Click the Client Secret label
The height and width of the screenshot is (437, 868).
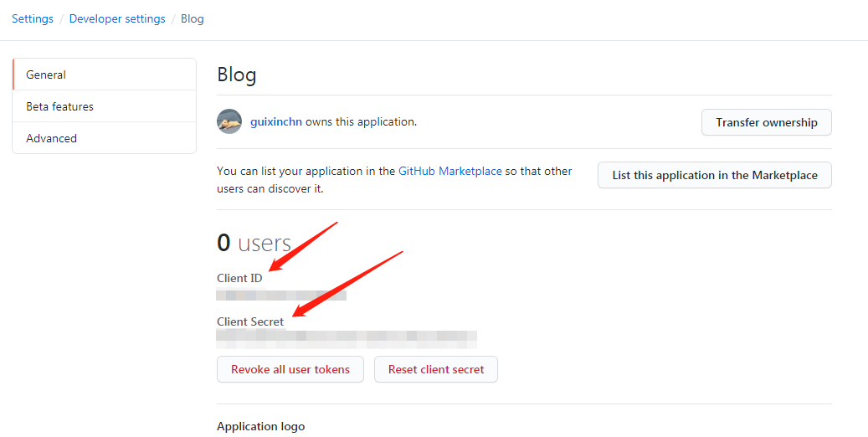point(250,321)
